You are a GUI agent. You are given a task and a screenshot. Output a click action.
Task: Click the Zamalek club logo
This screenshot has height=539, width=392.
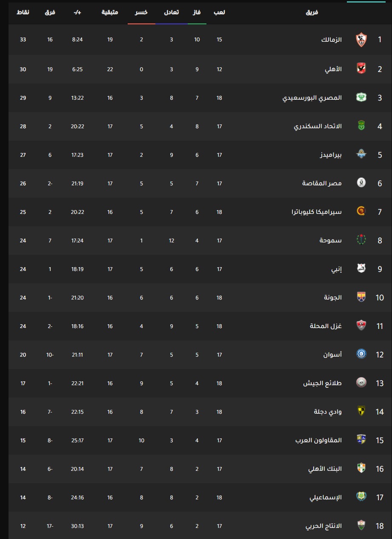pyautogui.click(x=361, y=40)
